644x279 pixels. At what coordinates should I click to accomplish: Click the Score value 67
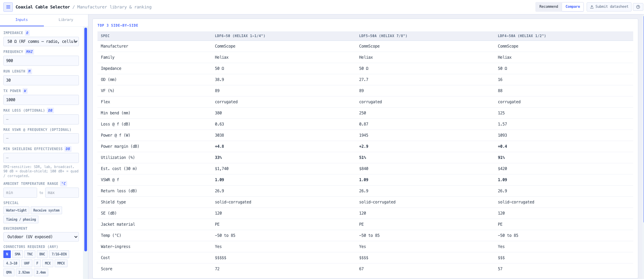coord(361,269)
